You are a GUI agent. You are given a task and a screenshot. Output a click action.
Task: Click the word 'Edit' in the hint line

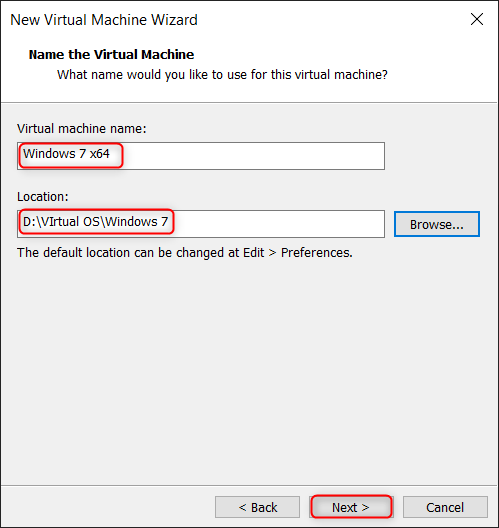[x=254, y=253]
